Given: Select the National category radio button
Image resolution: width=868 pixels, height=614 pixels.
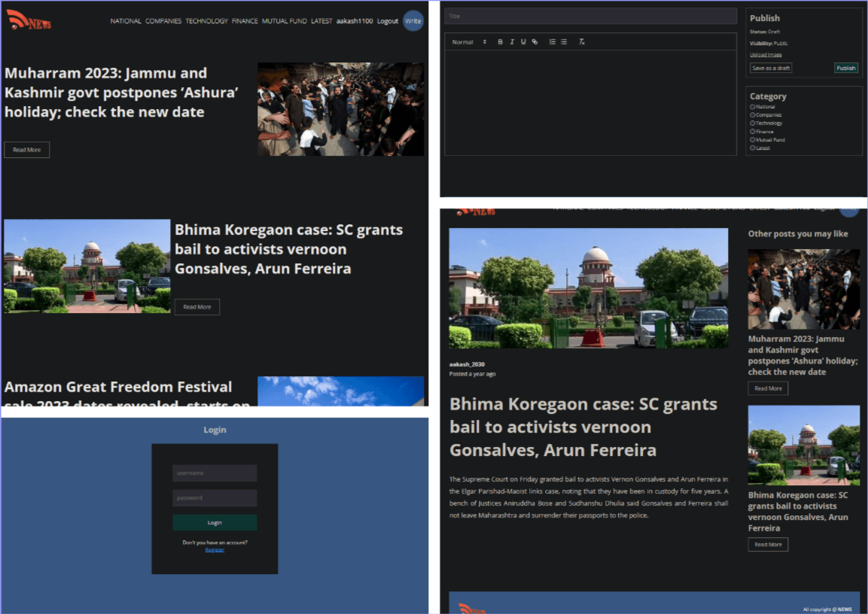Looking at the screenshot, I should pyautogui.click(x=752, y=107).
